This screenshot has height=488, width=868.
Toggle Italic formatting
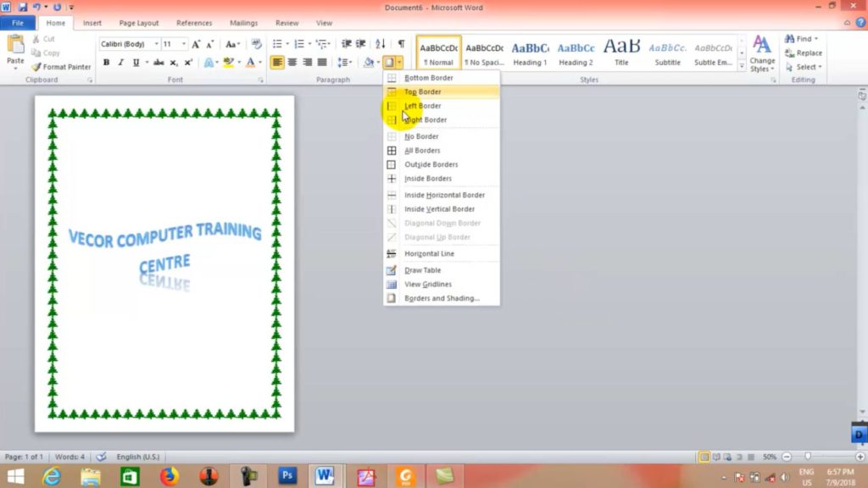coord(120,63)
